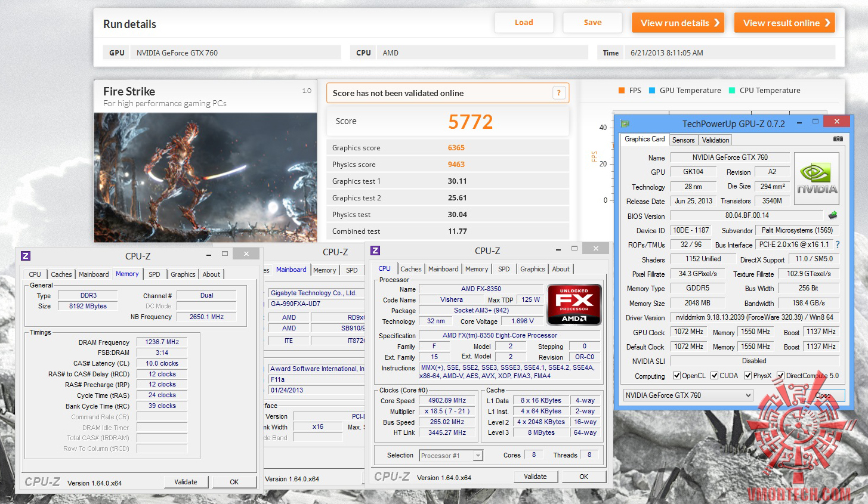868x504 pixels.
Task: Select the Mainboard tab in the CPU-Z CPU window
Action: click(x=443, y=269)
